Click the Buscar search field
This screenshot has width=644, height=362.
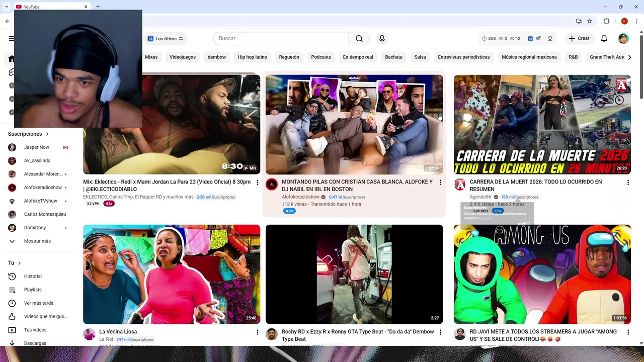(x=281, y=39)
